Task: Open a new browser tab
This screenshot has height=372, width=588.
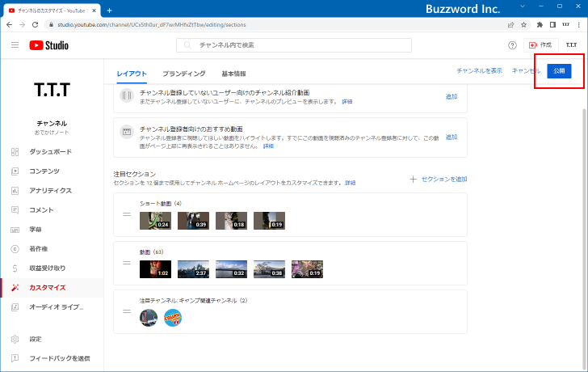Action: [109, 11]
